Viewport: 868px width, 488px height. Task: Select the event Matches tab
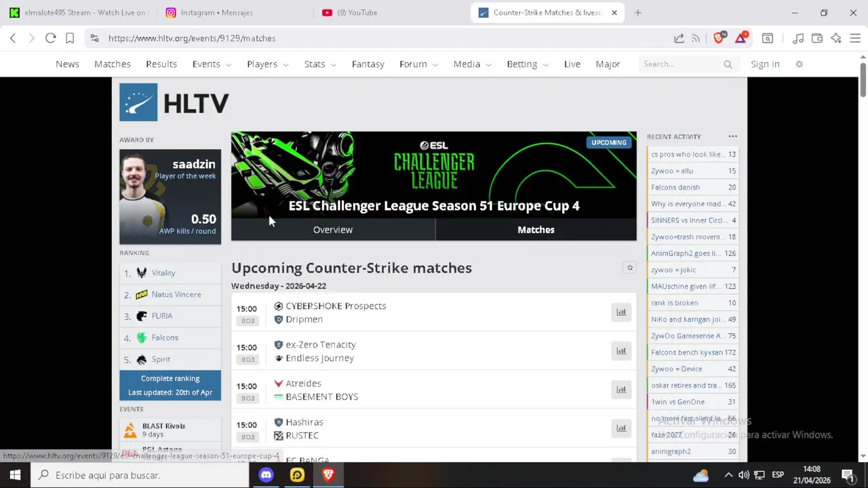pos(536,230)
